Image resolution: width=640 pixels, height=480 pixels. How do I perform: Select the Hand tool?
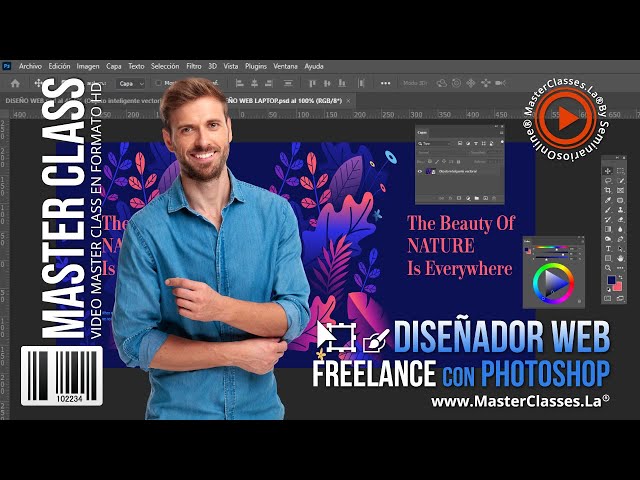620,258
